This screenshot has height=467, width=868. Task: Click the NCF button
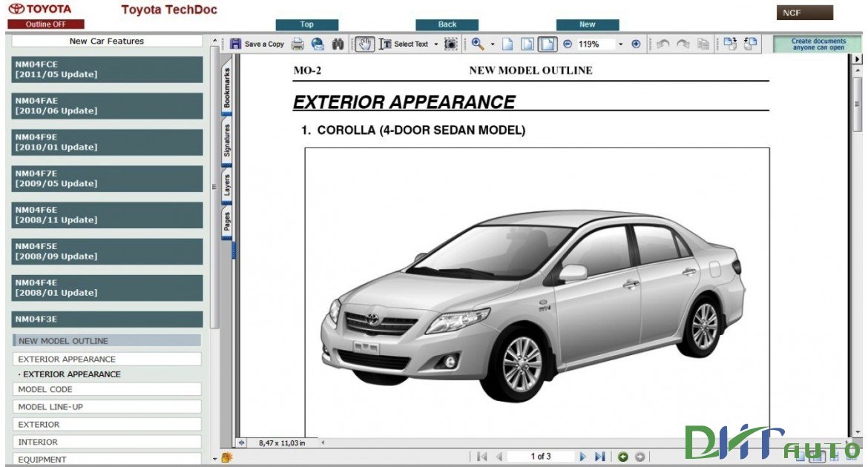tap(804, 13)
